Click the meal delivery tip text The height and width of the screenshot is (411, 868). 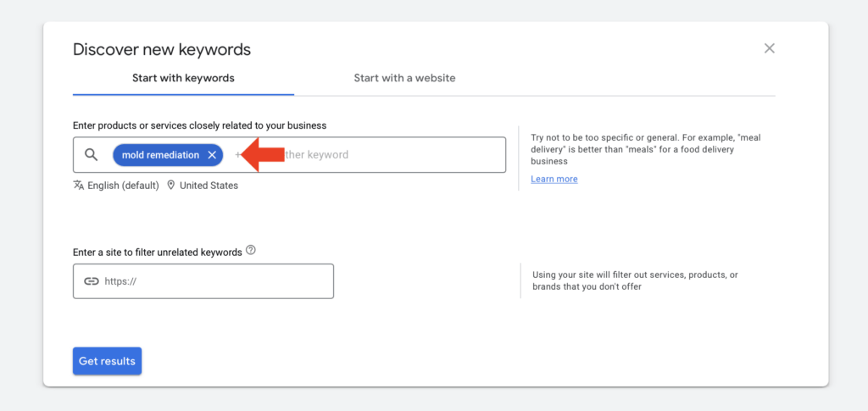coord(645,149)
